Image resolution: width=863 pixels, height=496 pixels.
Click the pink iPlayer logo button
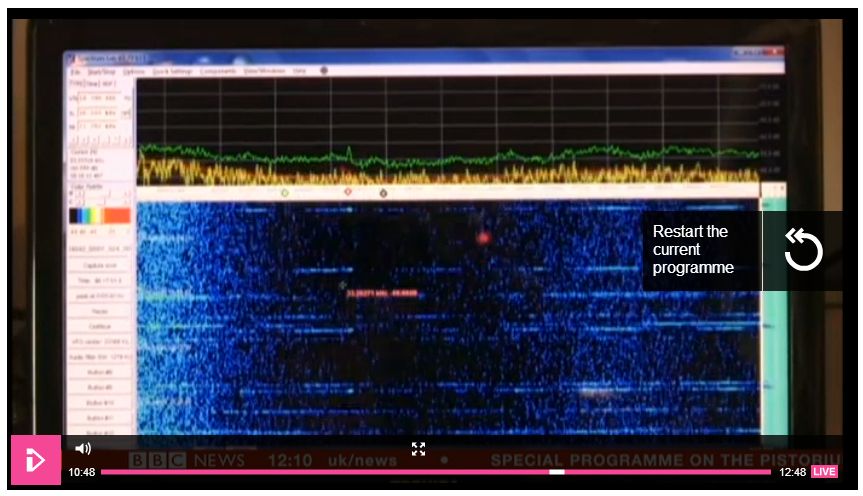tap(36, 460)
